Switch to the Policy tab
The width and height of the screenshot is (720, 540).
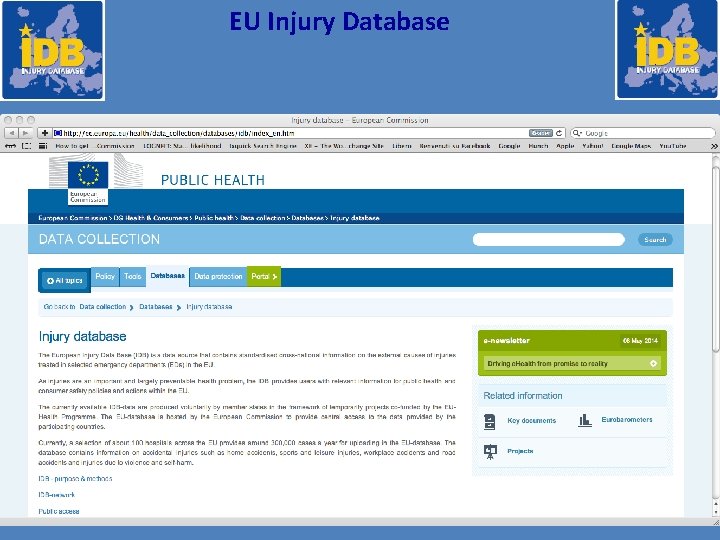tap(105, 276)
